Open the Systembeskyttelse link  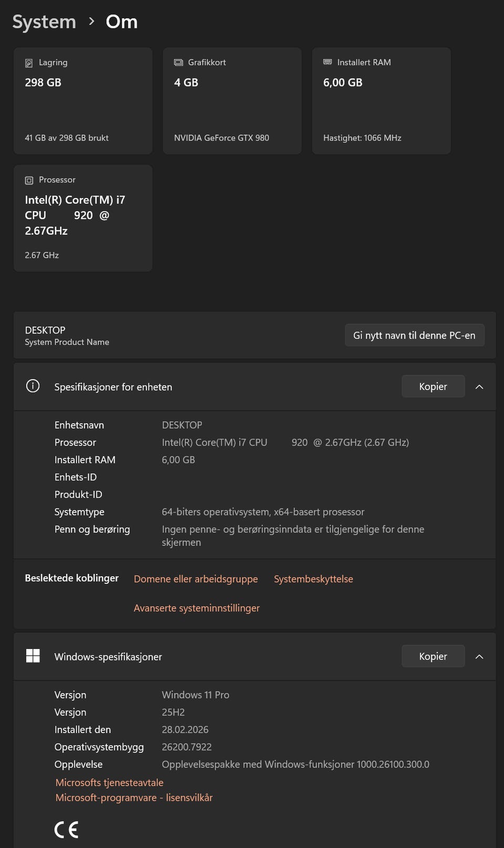coord(313,579)
